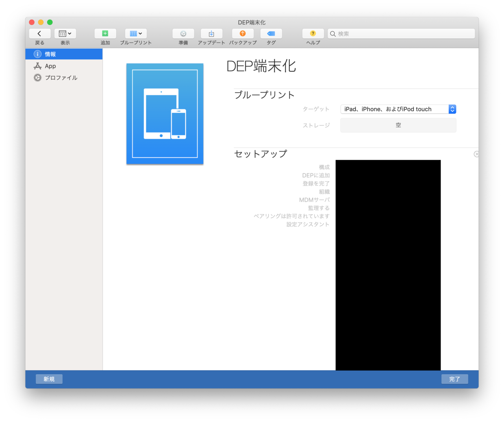Click the DEP端末化 blueprint title text
Image resolution: width=504 pixels, height=422 pixels.
[261, 66]
